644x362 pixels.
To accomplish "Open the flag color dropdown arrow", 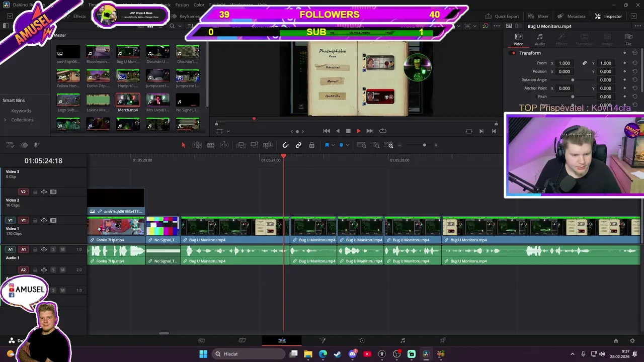I will pyautogui.click(x=333, y=146).
